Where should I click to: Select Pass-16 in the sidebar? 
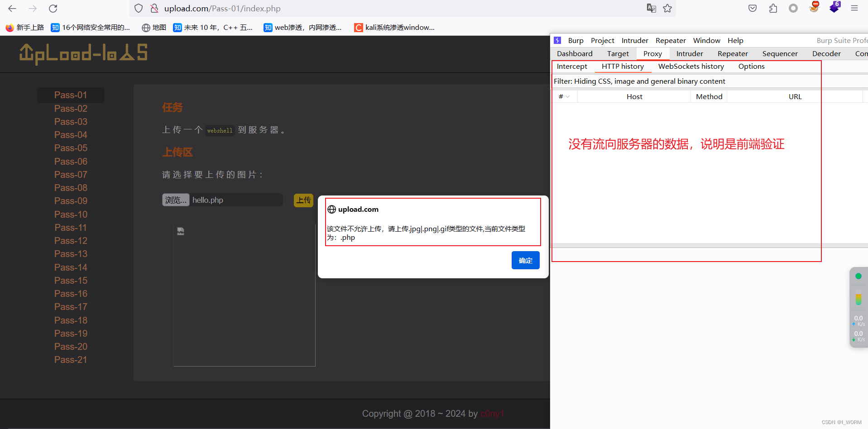pyautogui.click(x=71, y=294)
